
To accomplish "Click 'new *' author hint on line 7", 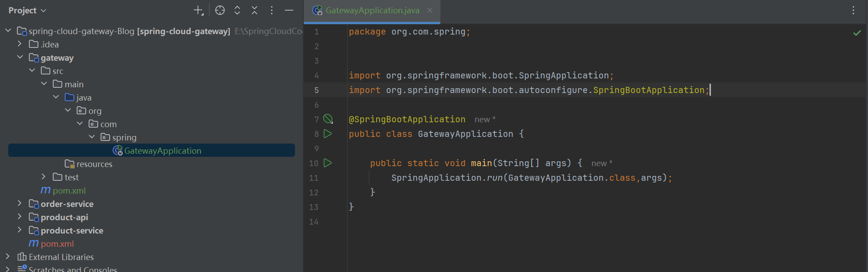I will 485,119.
